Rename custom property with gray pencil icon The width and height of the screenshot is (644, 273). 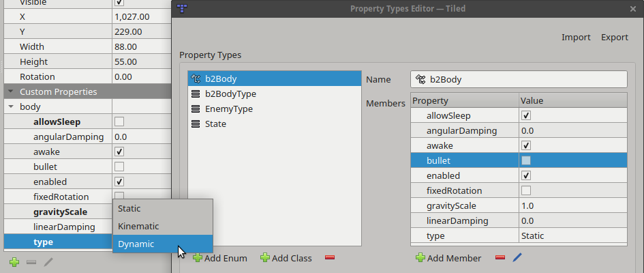coord(48,262)
